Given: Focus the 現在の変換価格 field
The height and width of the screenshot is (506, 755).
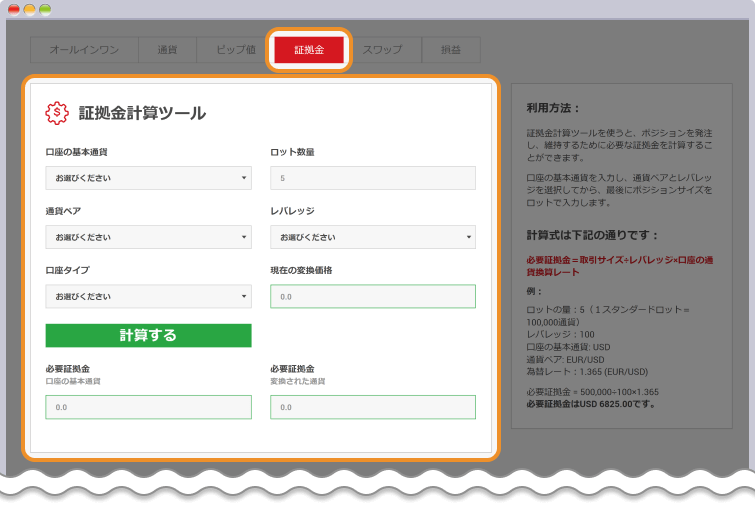Looking at the screenshot, I should coord(373,296).
